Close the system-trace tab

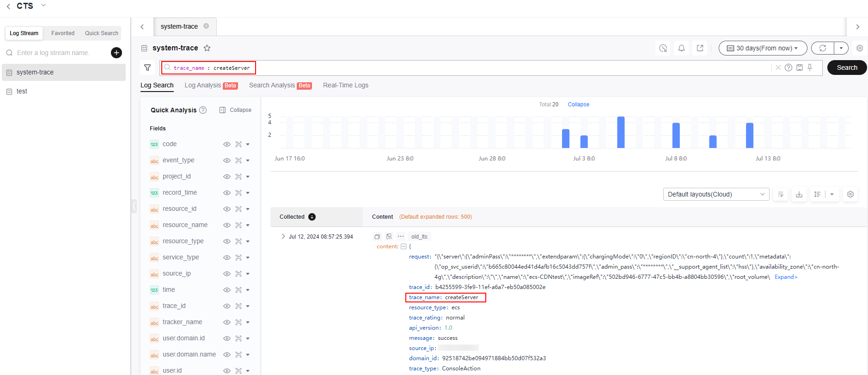[206, 26]
